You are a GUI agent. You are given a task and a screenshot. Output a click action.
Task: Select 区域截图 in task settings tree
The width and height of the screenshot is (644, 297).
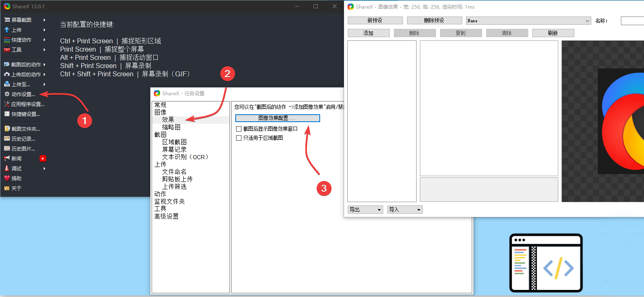pos(174,142)
